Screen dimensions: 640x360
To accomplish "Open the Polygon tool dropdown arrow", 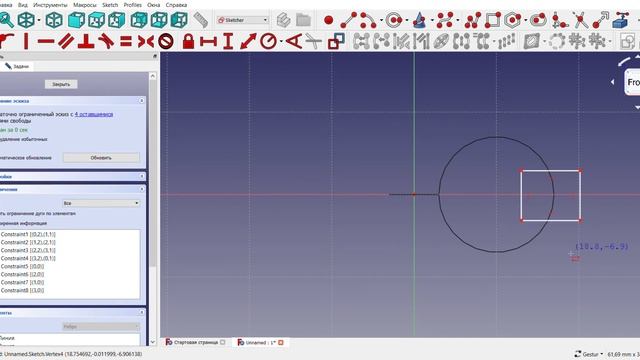I will 526,20.
